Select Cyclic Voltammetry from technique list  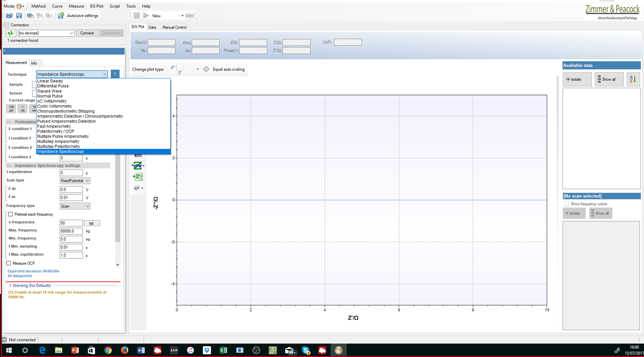104,106
